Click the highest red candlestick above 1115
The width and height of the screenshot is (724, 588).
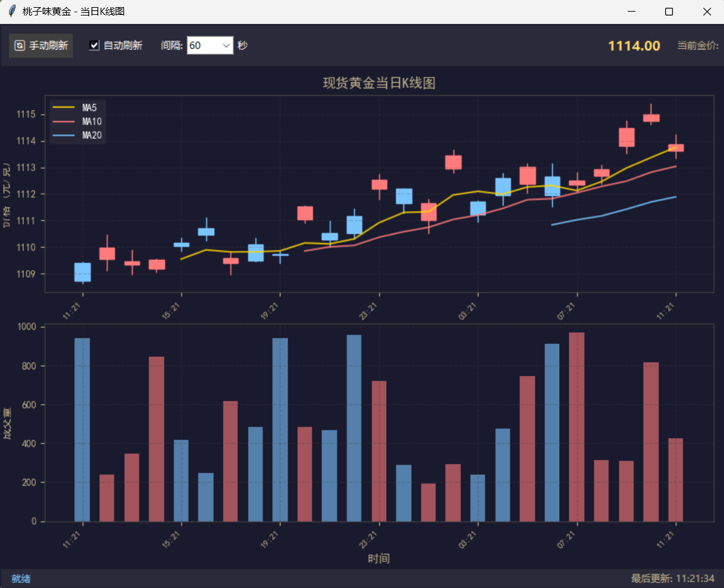tap(651, 118)
